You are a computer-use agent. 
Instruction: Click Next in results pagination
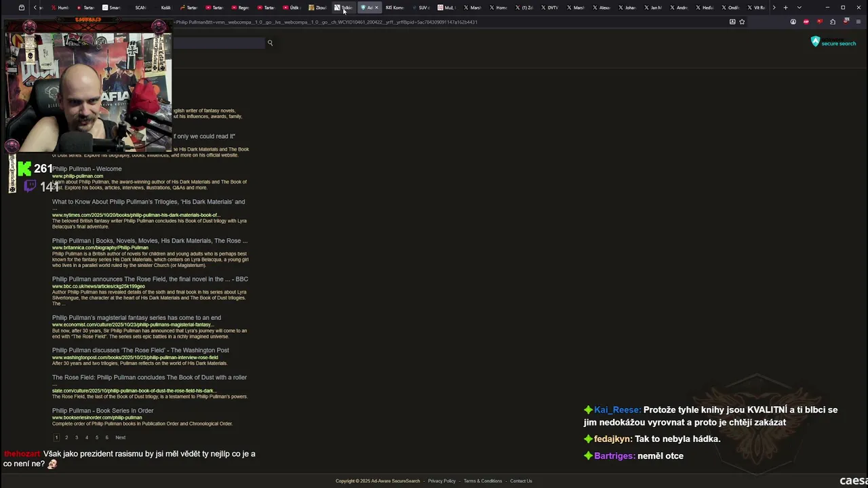click(x=120, y=438)
